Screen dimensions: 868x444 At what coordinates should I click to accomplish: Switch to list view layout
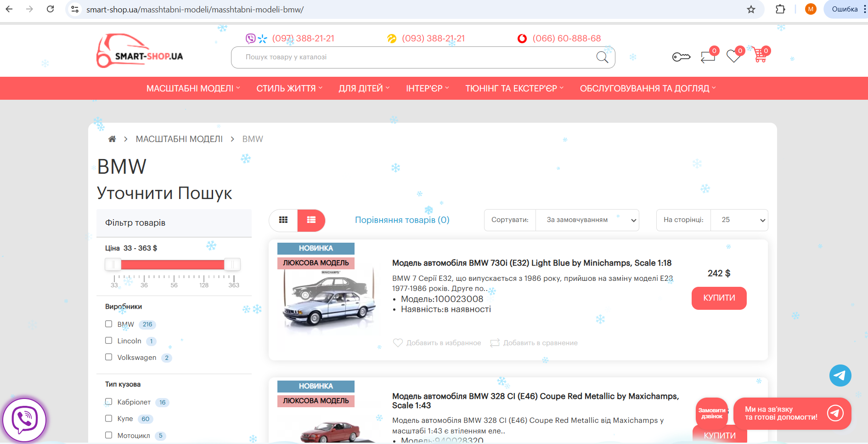pos(311,220)
